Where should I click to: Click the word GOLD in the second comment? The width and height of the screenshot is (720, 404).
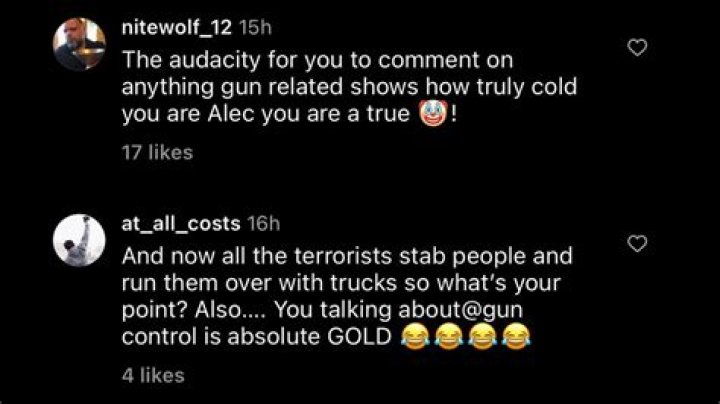point(359,337)
